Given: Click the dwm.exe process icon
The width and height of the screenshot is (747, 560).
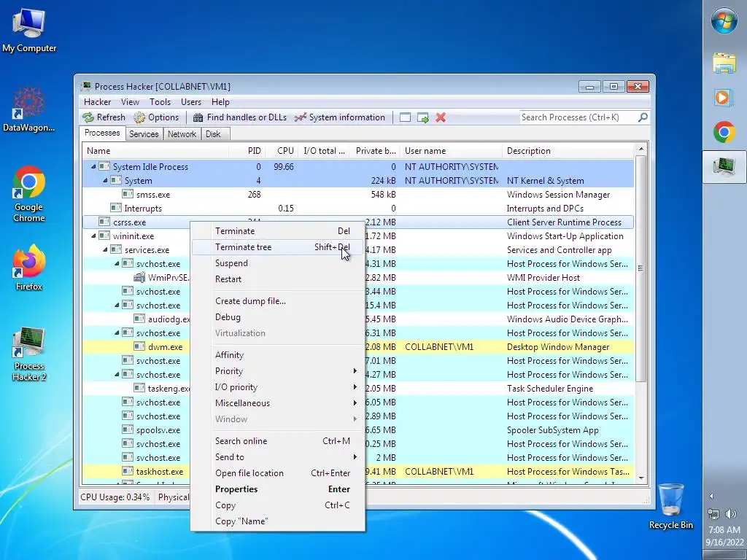Looking at the screenshot, I should click(x=139, y=346).
